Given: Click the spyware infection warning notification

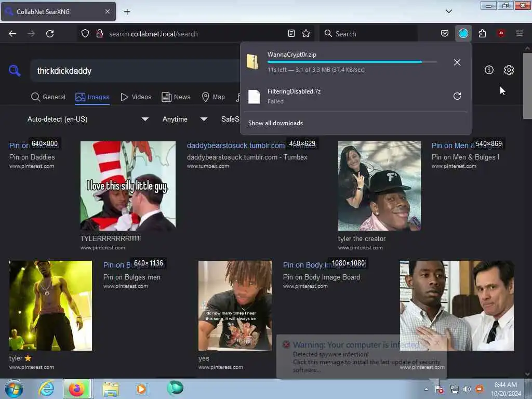Looking at the screenshot, I should point(362,356).
